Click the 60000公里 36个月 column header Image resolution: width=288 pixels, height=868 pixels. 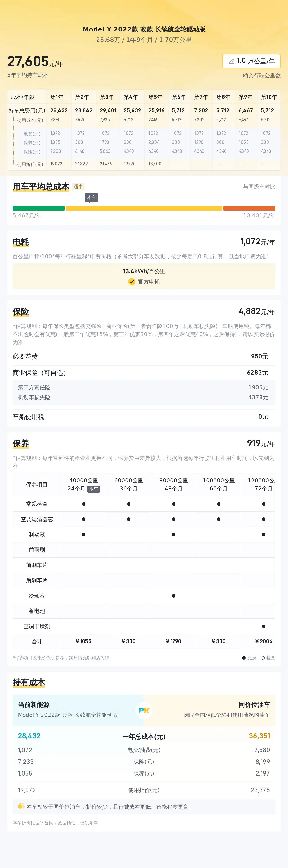click(x=129, y=485)
